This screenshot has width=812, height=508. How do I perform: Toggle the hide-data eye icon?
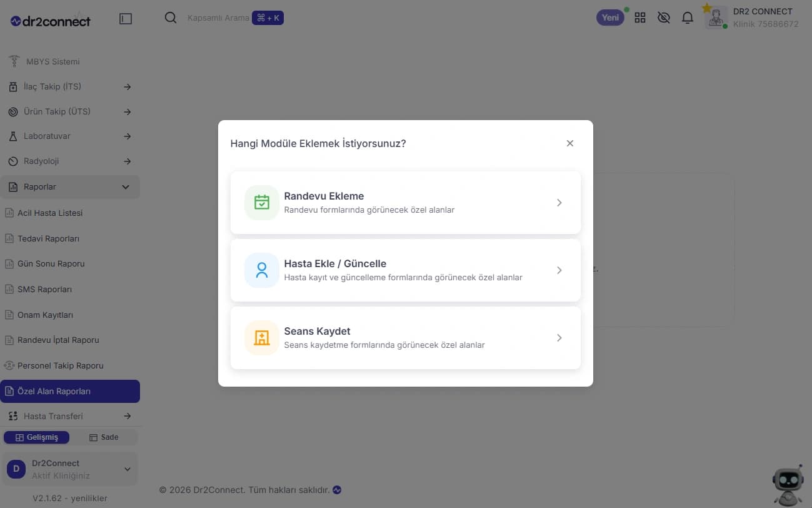point(663,18)
